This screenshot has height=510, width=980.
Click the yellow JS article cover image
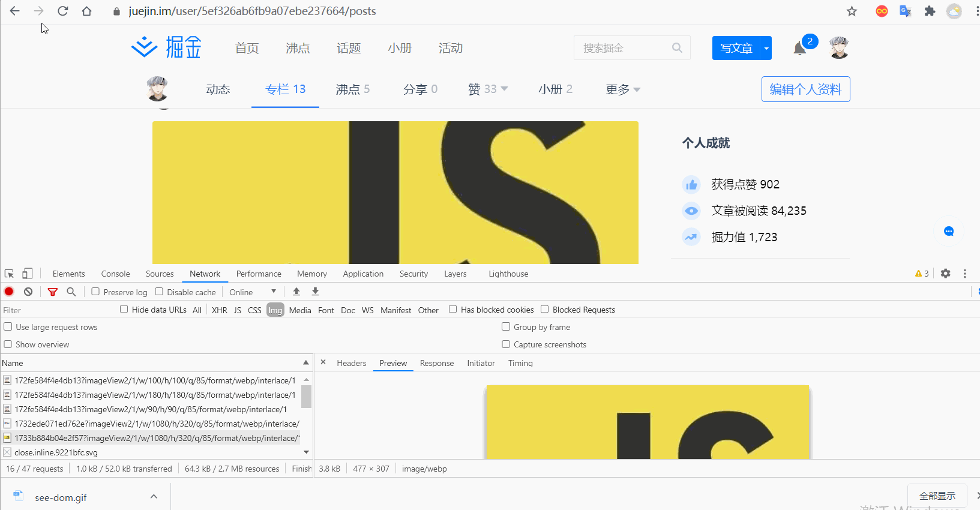(395, 193)
